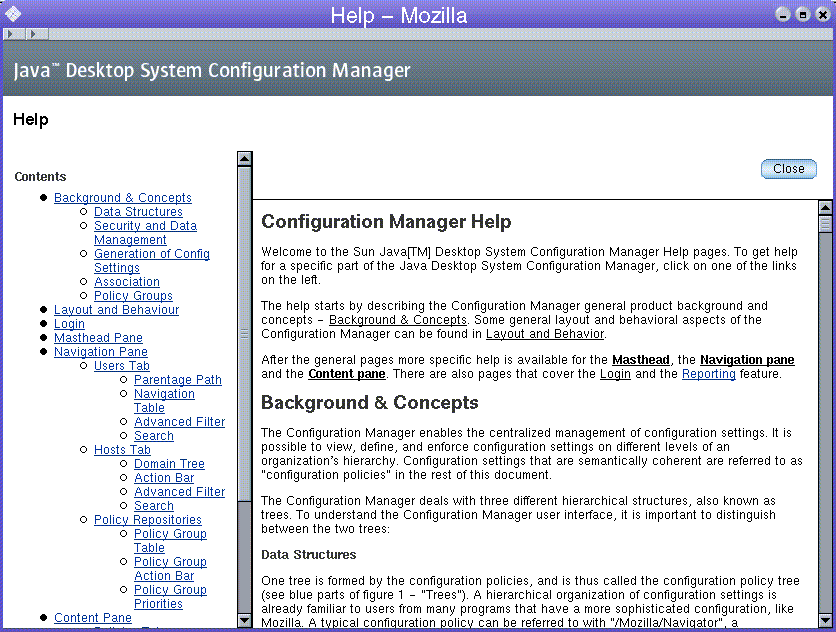Screen dimensions: 836x632
Task: Follow the bold Content pane link
Action: click(347, 374)
